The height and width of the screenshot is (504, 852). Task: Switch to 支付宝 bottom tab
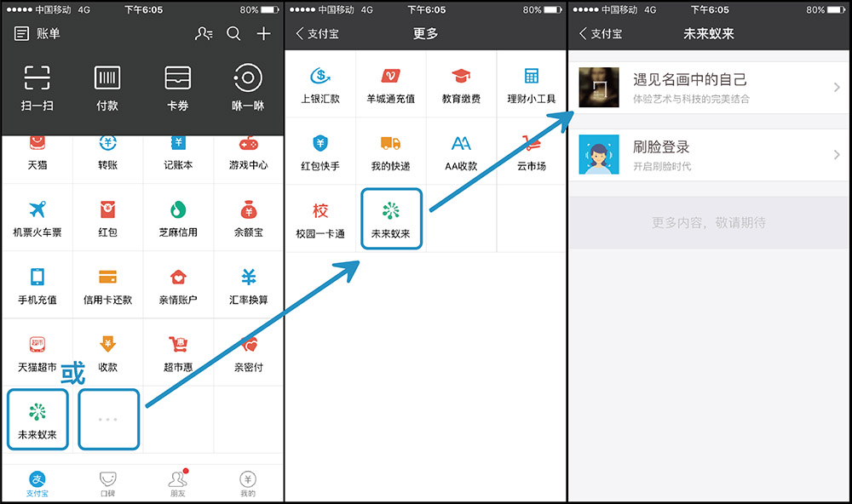point(37,484)
